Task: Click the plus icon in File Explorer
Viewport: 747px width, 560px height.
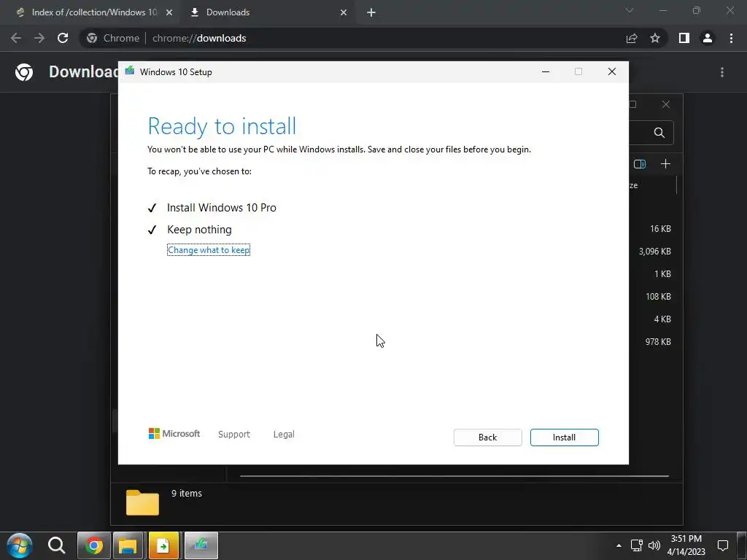Action: click(665, 164)
